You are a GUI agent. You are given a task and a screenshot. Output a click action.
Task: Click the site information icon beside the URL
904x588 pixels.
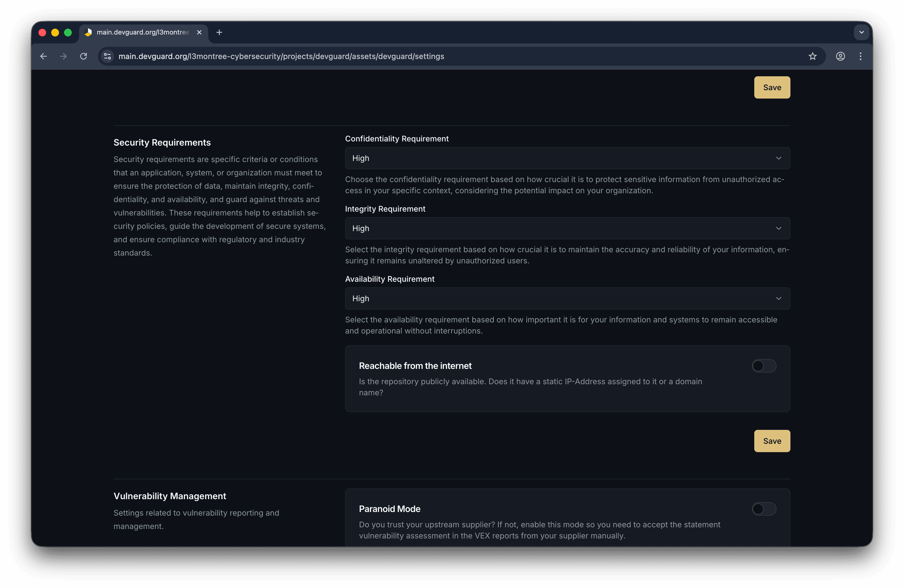(x=107, y=56)
